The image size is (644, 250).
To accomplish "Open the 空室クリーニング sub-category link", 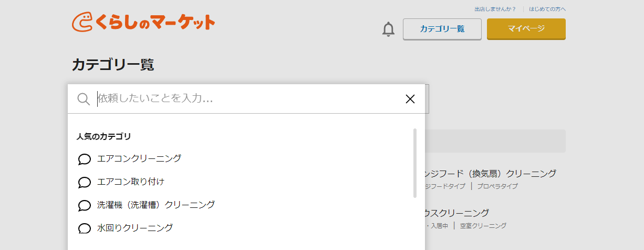I will 483,226.
